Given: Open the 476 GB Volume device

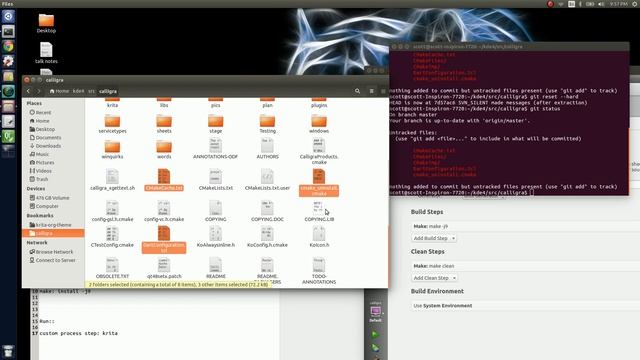Looking at the screenshot, I should click(49, 198).
